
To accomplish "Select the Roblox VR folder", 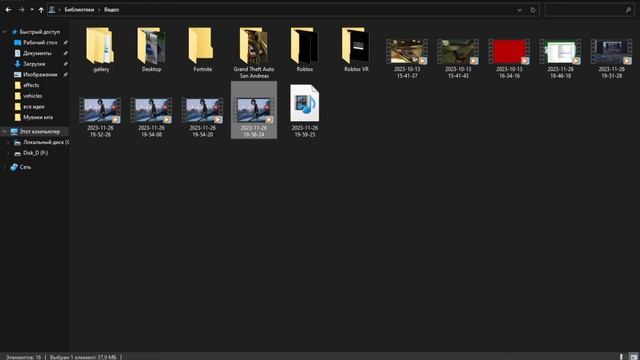I will click(356, 50).
